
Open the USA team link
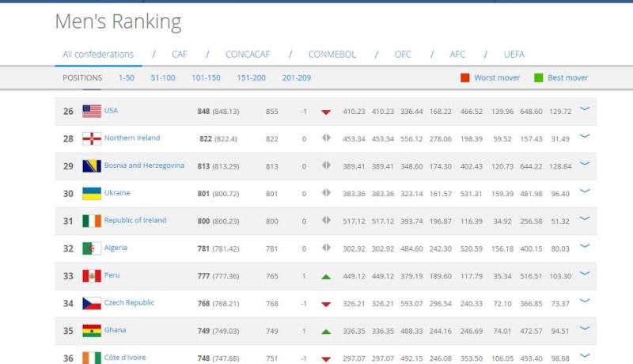click(111, 110)
